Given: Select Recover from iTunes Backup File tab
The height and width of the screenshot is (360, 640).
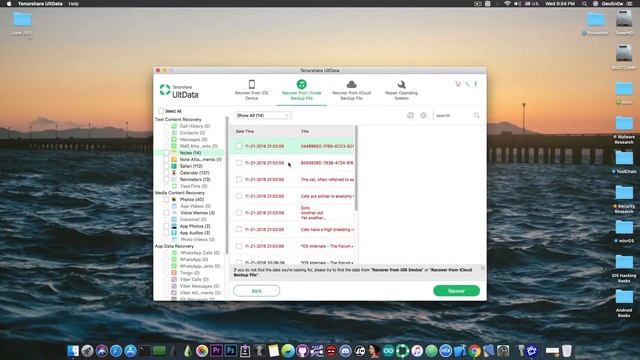Looking at the screenshot, I should [301, 90].
